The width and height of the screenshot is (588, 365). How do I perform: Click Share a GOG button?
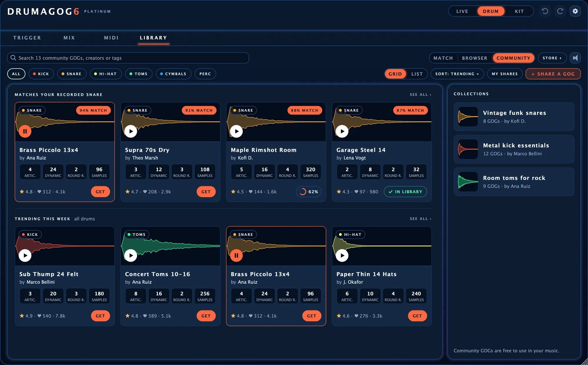coord(553,74)
